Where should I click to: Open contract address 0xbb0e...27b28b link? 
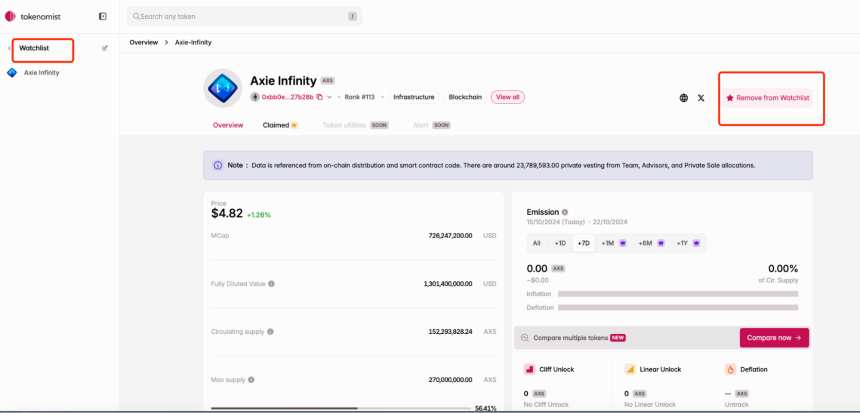pos(287,97)
